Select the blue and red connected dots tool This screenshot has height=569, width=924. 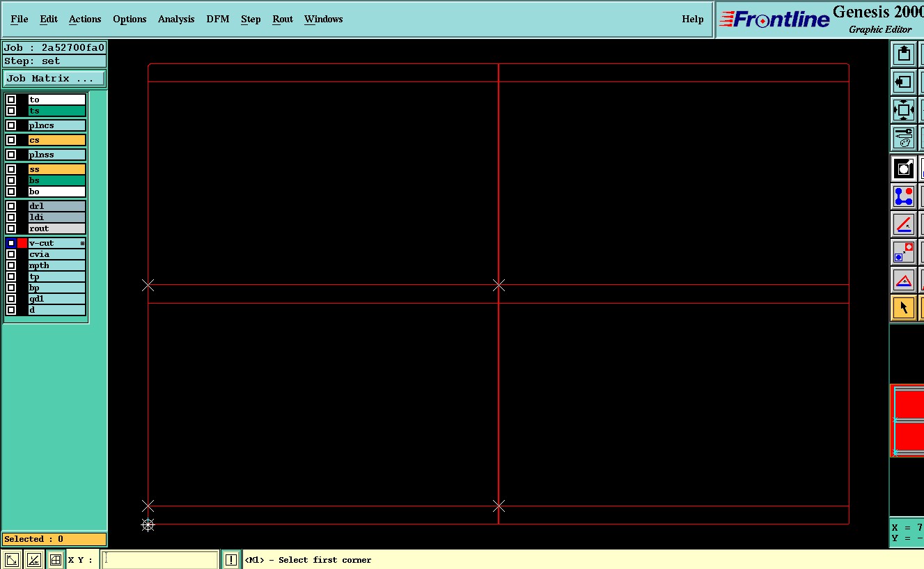pos(904,196)
